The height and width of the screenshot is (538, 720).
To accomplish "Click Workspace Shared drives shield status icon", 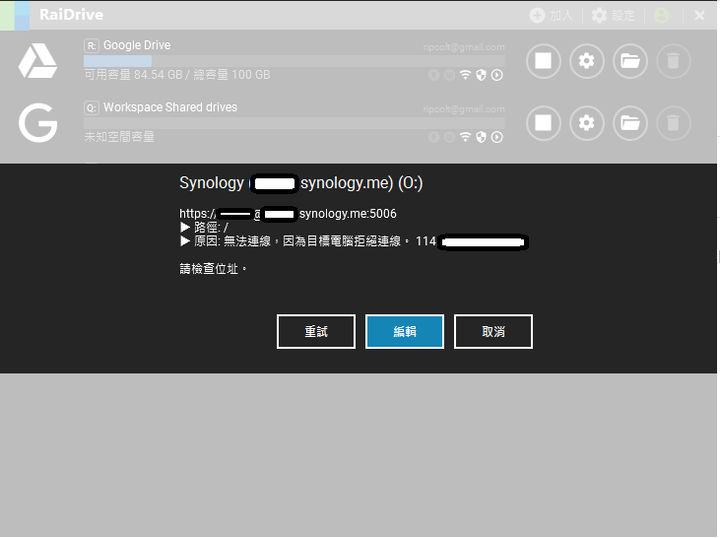I will [481, 137].
